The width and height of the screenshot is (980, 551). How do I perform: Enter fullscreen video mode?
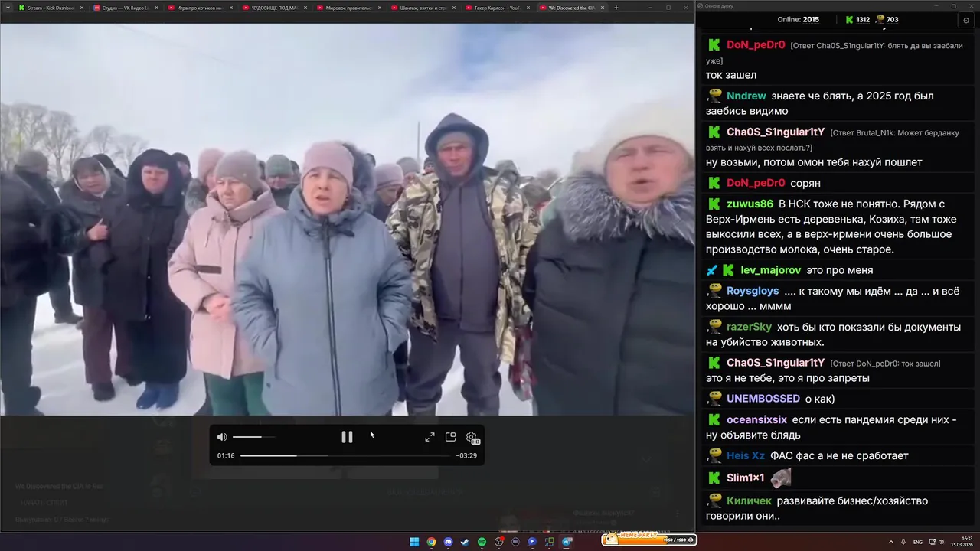430,437
